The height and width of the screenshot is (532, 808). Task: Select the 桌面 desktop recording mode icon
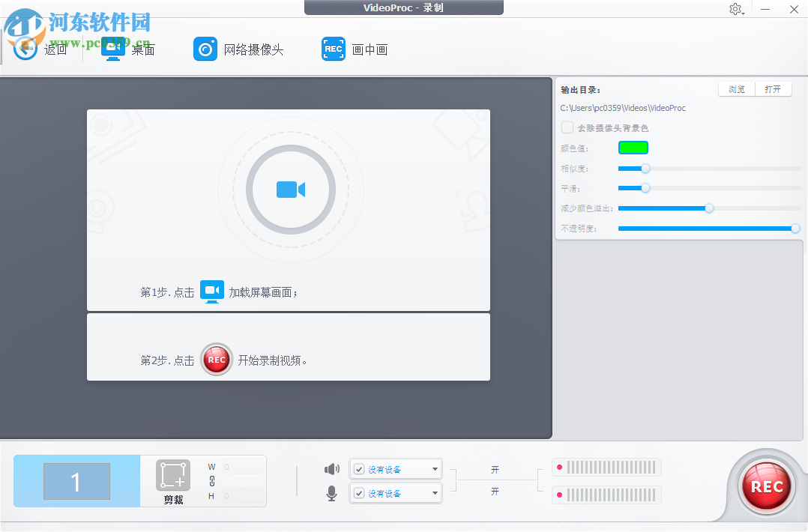[x=113, y=48]
